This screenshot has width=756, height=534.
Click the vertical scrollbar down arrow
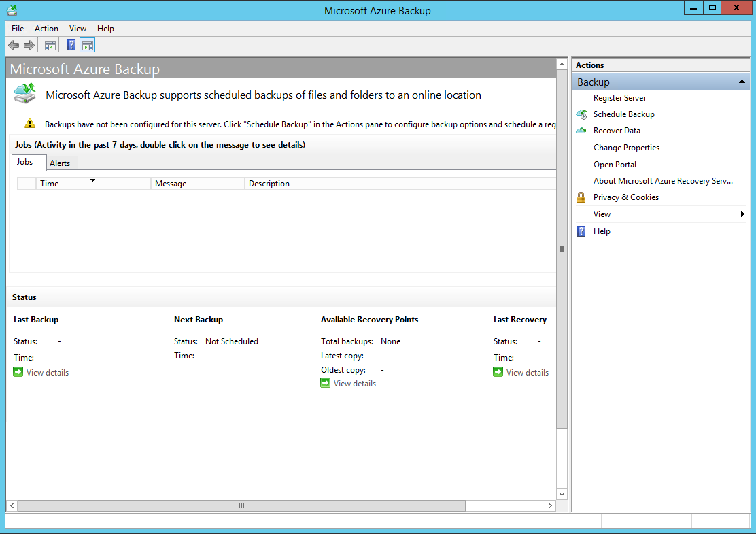(562, 494)
